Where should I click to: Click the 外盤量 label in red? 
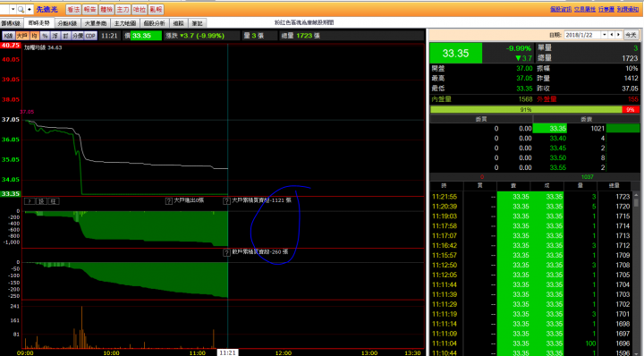pyautogui.click(x=547, y=99)
